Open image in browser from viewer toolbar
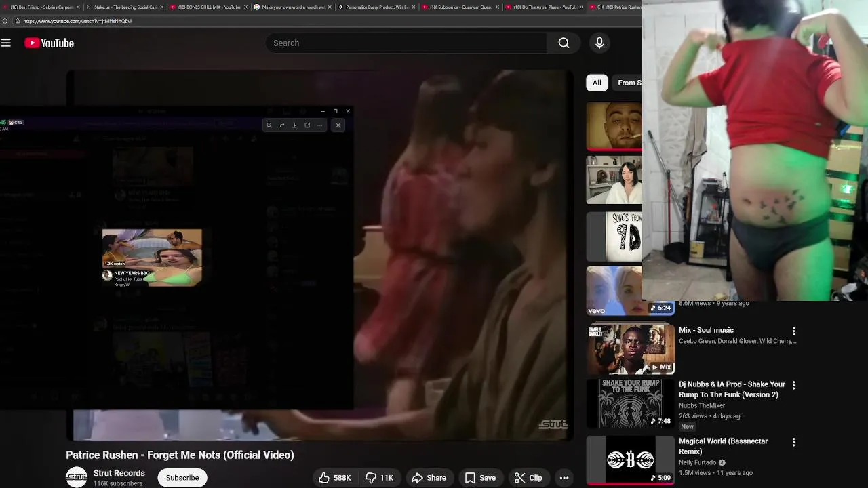This screenshot has height=488, width=868. pos(307,125)
